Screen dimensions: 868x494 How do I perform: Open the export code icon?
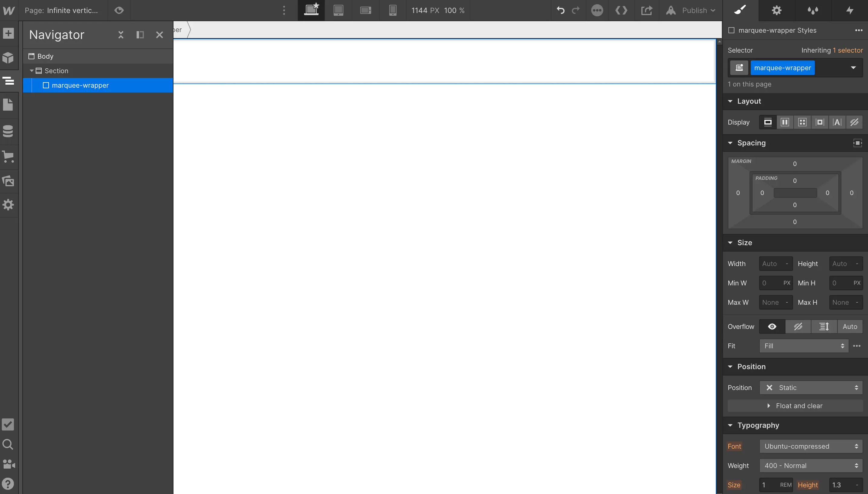click(x=621, y=10)
